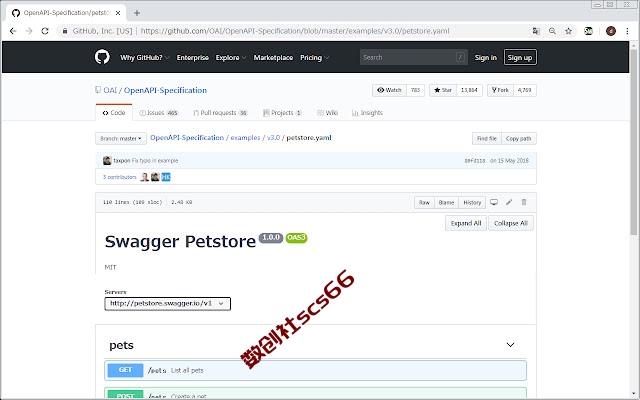The image size is (640, 400).
Task: Click the green browser extension icon
Action: 588,31
